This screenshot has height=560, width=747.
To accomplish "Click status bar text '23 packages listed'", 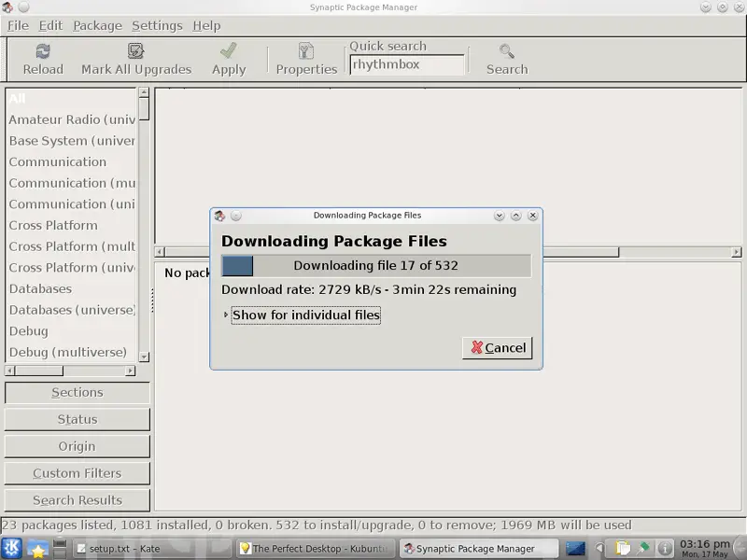I will click(x=58, y=525).
